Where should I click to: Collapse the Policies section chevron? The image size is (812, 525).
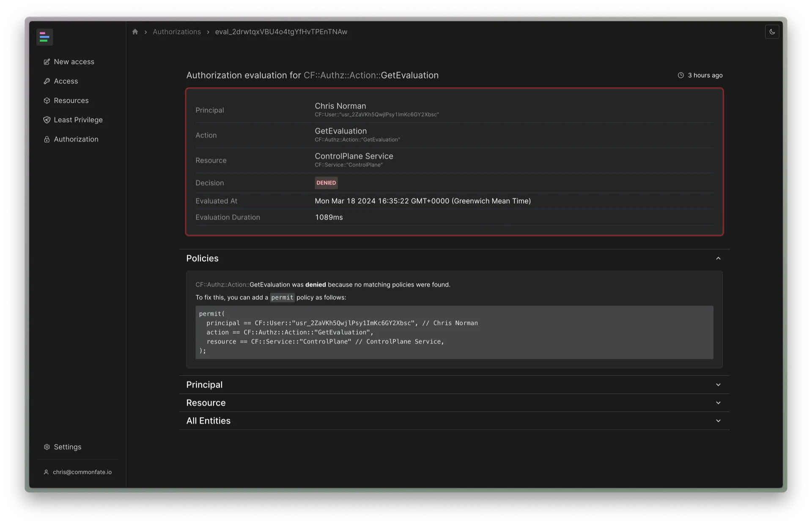718,258
